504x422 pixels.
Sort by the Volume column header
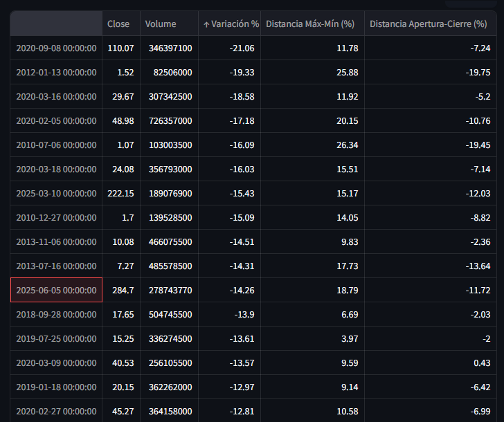point(169,24)
